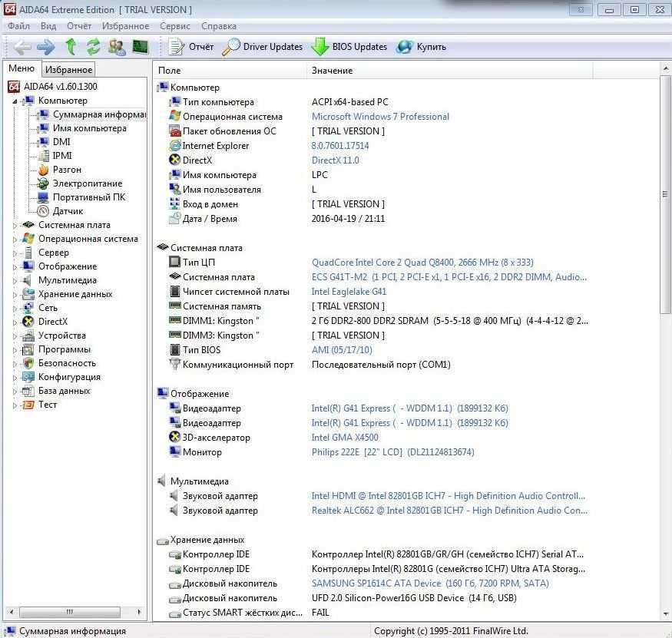This screenshot has width=672, height=638.
Task: Expand the Мультимедиа tree node
Action: tap(15, 281)
